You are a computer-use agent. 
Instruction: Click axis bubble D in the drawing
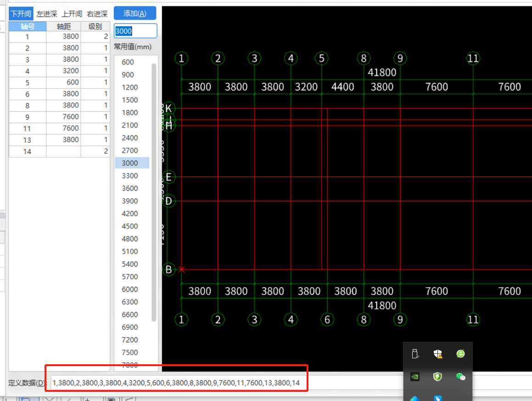coord(168,201)
